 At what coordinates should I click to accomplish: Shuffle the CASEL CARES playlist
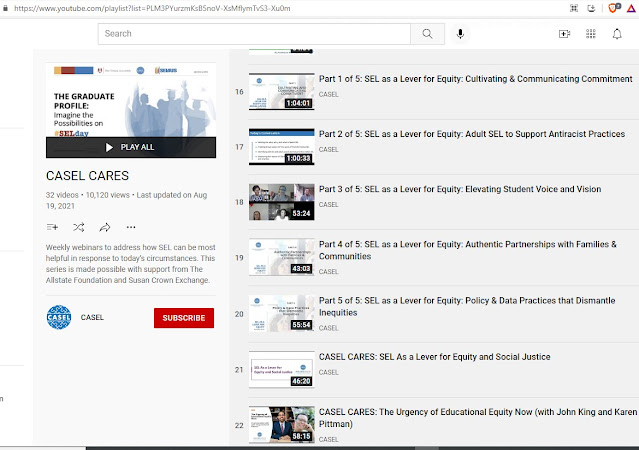point(79,227)
